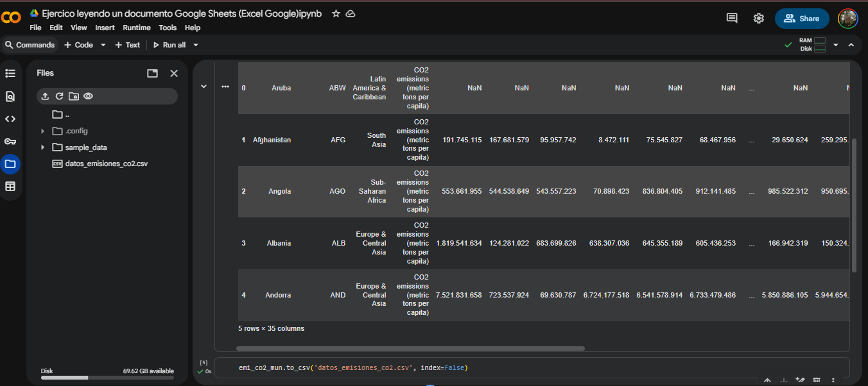This screenshot has width=868, height=386.
Task: Expand the sample_data folder
Action: 43,147
